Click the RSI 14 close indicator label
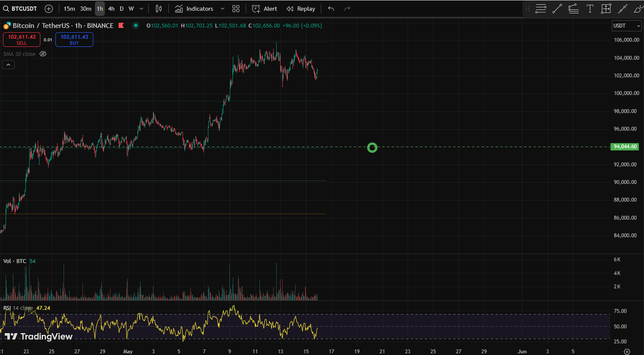644x355 pixels. pyautogui.click(x=18, y=308)
